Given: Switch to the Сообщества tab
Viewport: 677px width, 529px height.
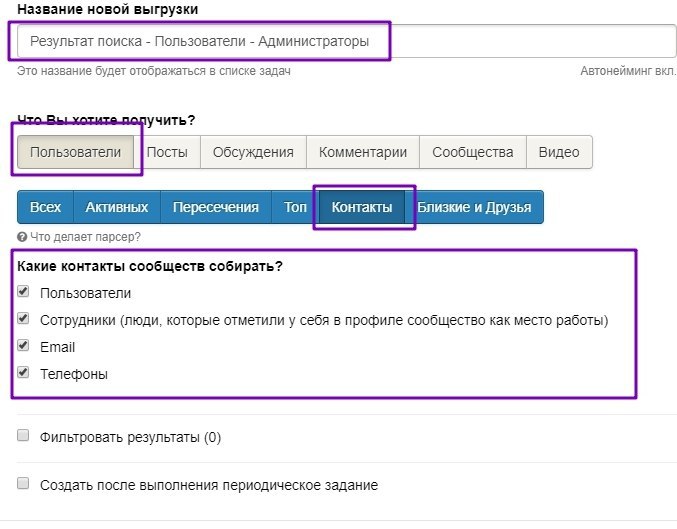Looking at the screenshot, I should coord(472,152).
